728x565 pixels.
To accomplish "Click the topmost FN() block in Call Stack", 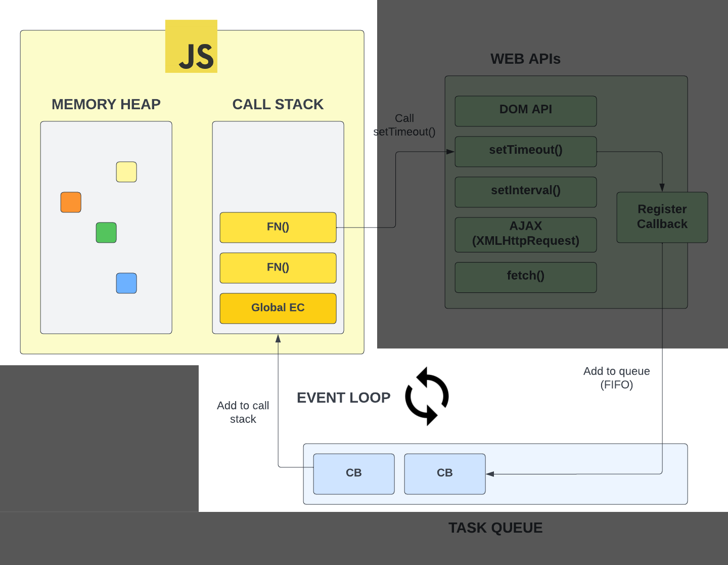I will [x=278, y=227].
